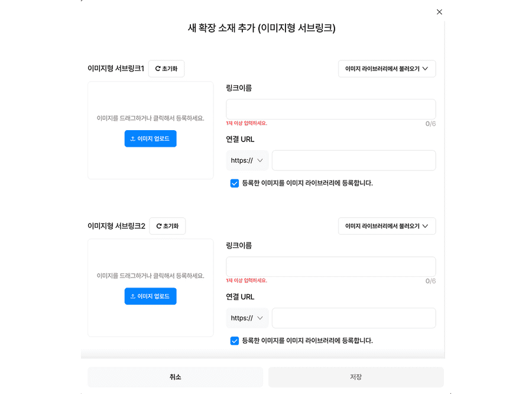532x394 pixels.
Task: Uncheck second 이미지 라이브러리에 등록 checkbox
Action: (235, 341)
